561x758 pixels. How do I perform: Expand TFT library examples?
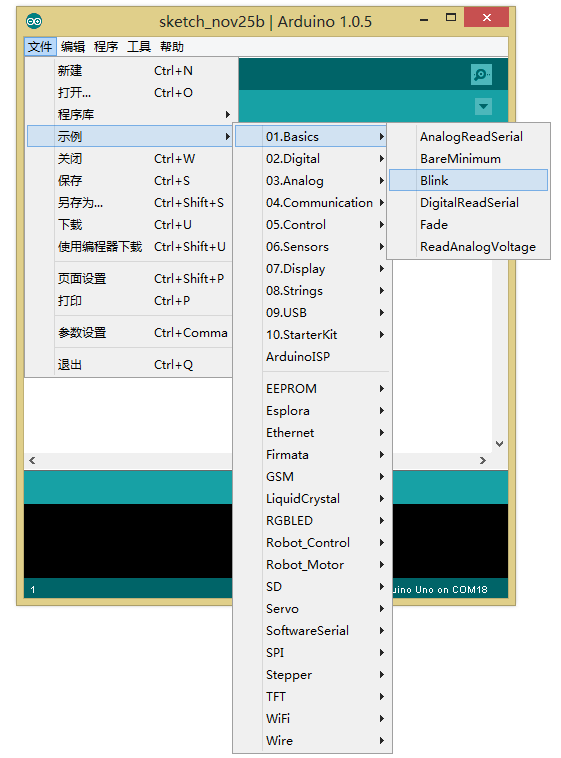click(311, 697)
